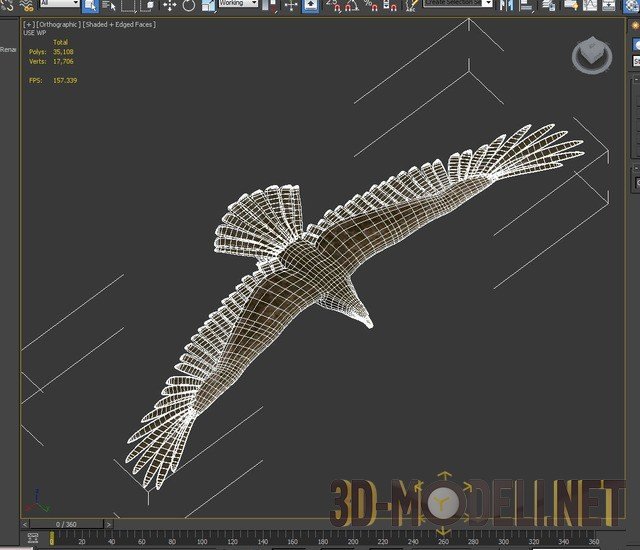Choose the Select and Rotate tool
The image size is (640, 550).
tap(188, 5)
